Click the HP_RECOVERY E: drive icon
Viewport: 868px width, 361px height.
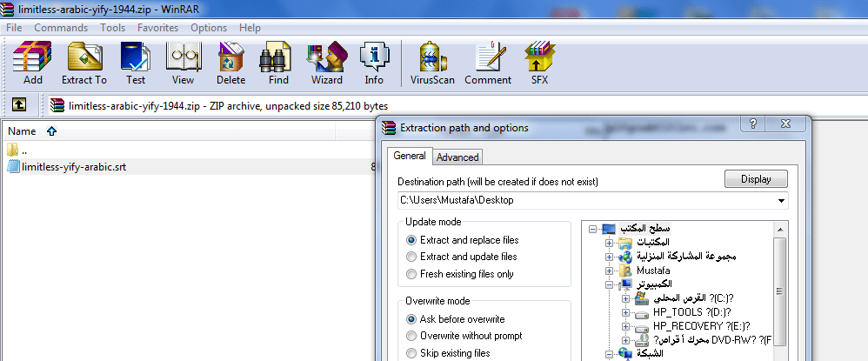[642, 327]
